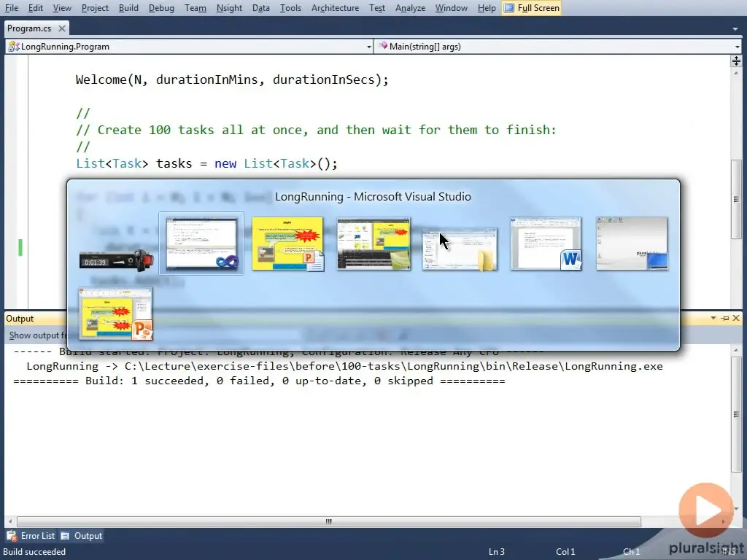Open the Build menu
The image size is (747, 560).
128,8
